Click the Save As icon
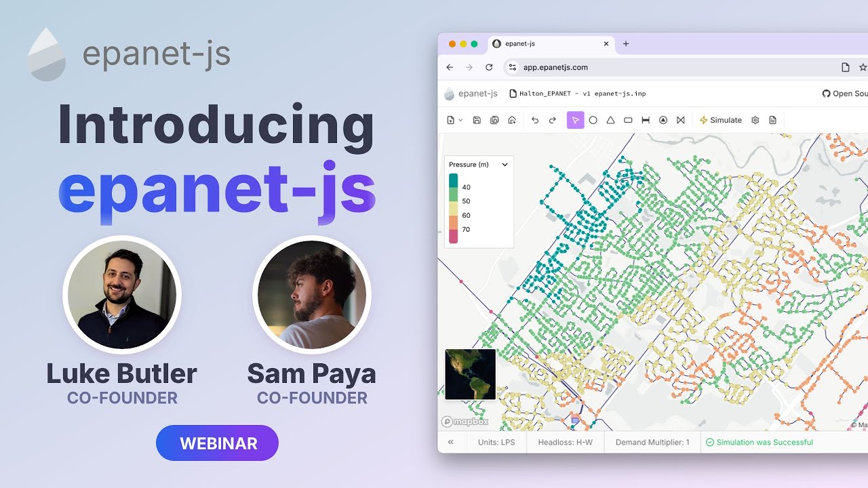 pyautogui.click(x=494, y=120)
